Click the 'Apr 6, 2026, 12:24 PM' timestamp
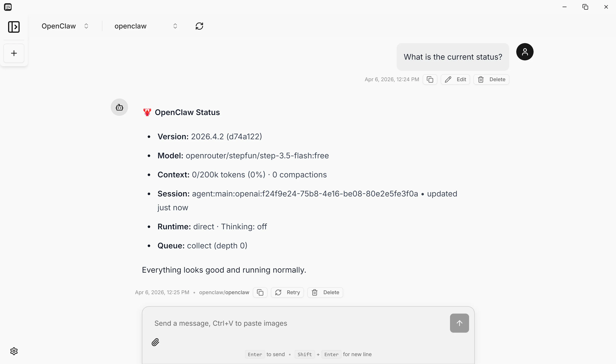 392,79
